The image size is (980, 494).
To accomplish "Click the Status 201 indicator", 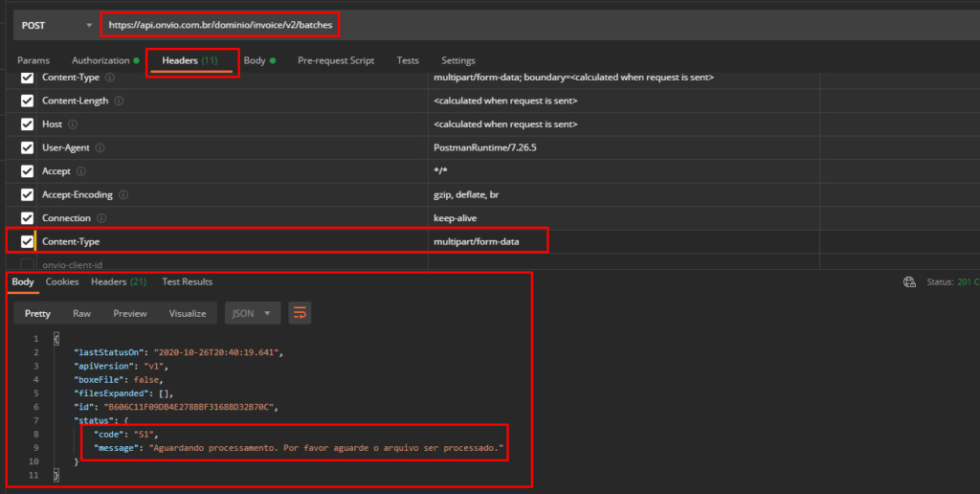I will click(952, 282).
